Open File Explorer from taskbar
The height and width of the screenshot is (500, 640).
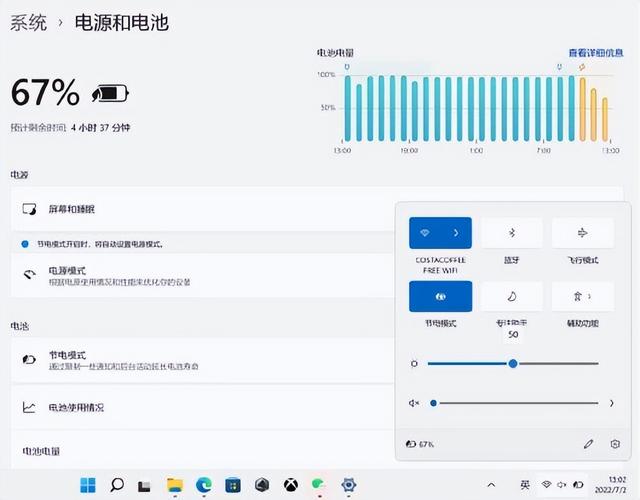click(x=175, y=485)
